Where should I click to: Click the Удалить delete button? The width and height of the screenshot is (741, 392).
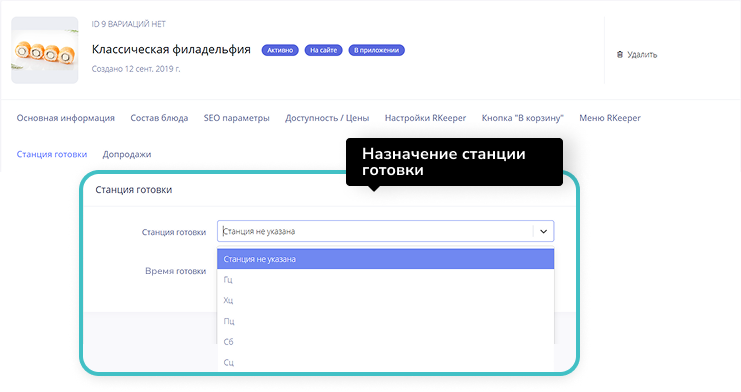(637, 54)
